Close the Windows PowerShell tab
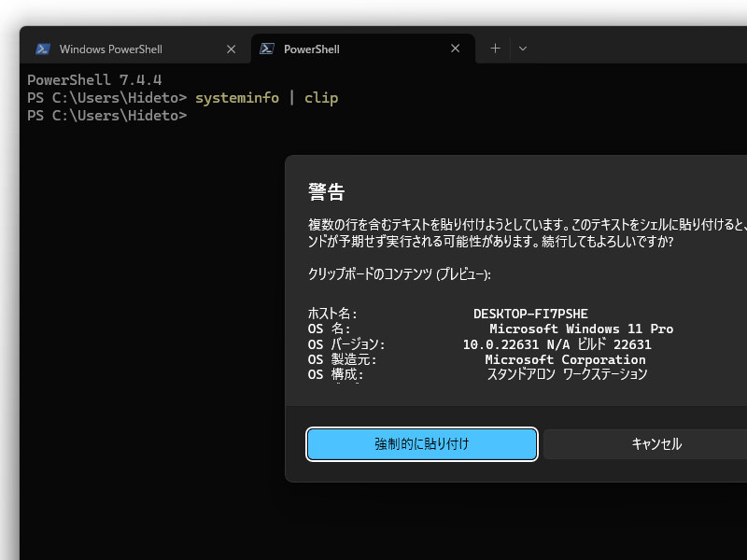This screenshot has height=560, width=747. pyautogui.click(x=231, y=49)
